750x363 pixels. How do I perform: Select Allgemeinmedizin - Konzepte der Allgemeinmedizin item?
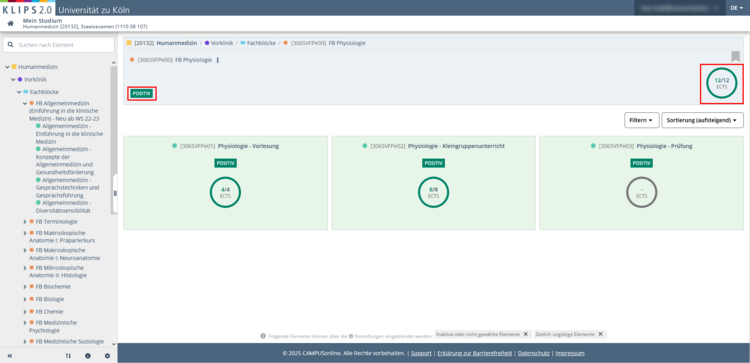pos(65,160)
